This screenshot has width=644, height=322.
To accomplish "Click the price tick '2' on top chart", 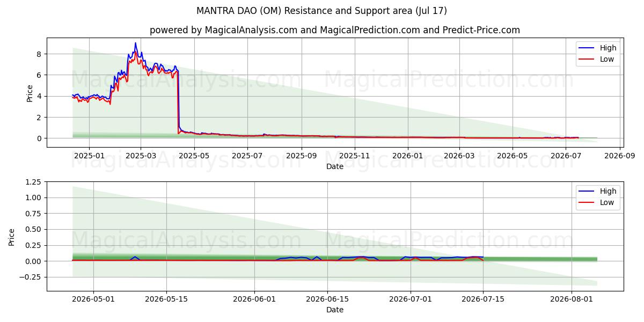I will (x=39, y=117).
